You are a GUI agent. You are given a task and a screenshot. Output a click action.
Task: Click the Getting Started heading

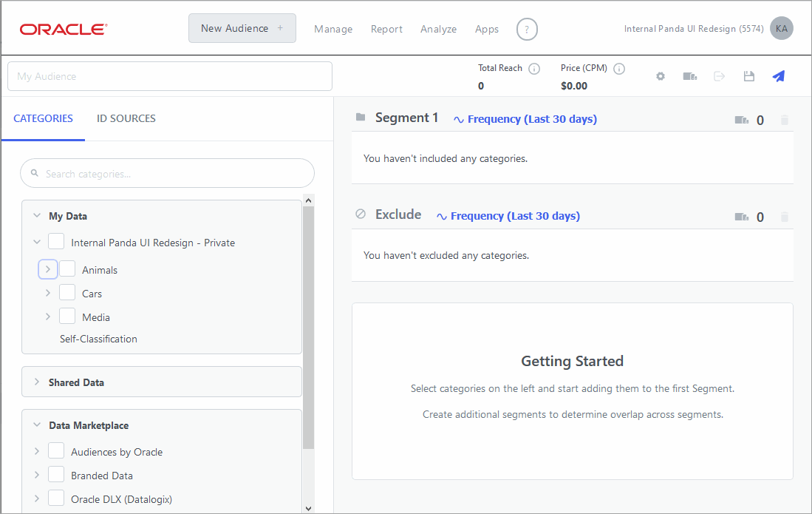pyautogui.click(x=572, y=361)
